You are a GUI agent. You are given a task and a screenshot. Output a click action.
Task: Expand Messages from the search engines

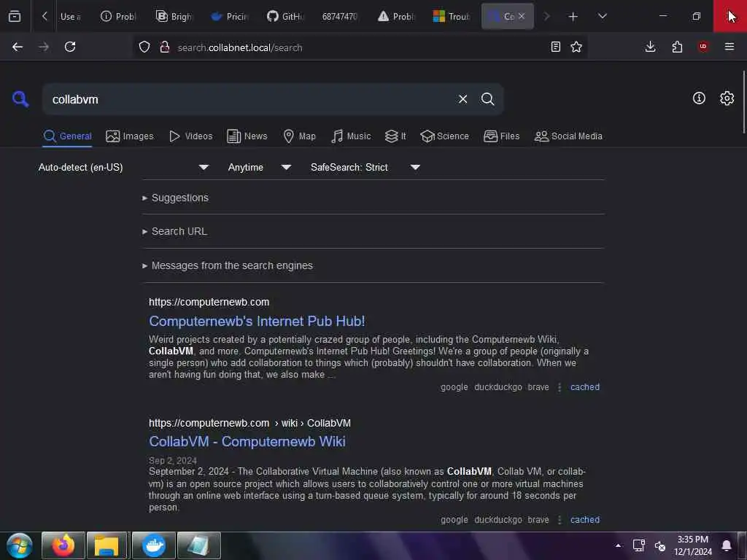[228, 265]
